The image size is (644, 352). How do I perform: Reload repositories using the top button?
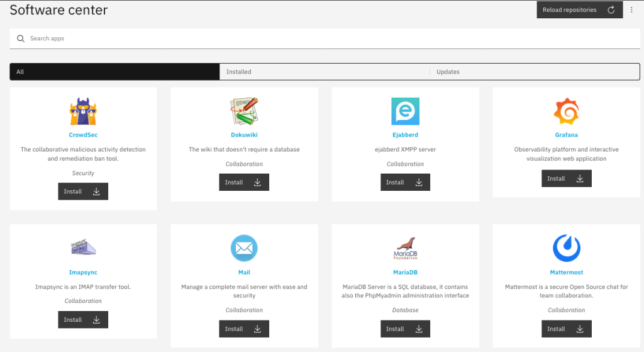coord(579,10)
